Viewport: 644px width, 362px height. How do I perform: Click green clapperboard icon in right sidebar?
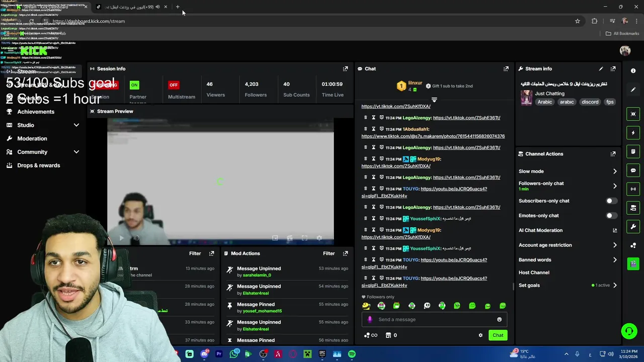(x=633, y=263)
